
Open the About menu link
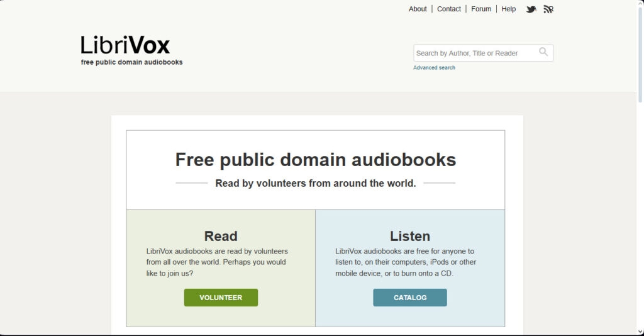click(418, 9)
